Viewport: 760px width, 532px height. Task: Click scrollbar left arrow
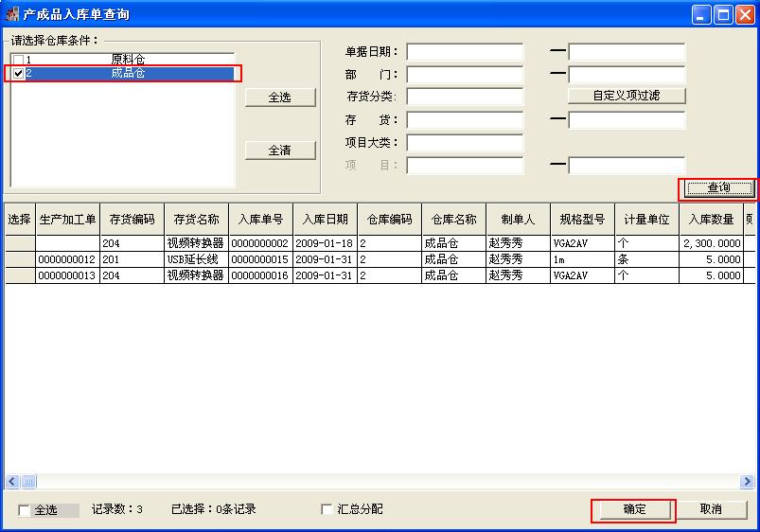click(12, 482)
